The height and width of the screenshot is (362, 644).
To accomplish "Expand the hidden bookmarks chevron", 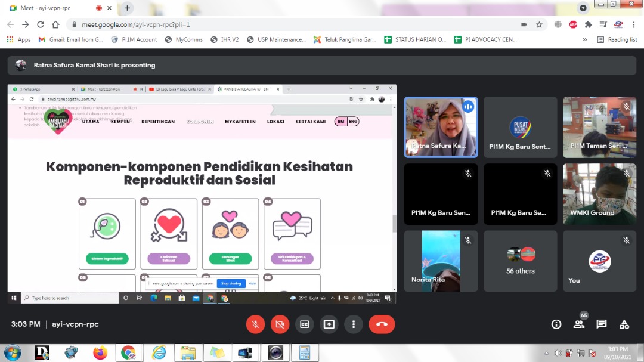I will pyautogui.click(x=585, y=39).
